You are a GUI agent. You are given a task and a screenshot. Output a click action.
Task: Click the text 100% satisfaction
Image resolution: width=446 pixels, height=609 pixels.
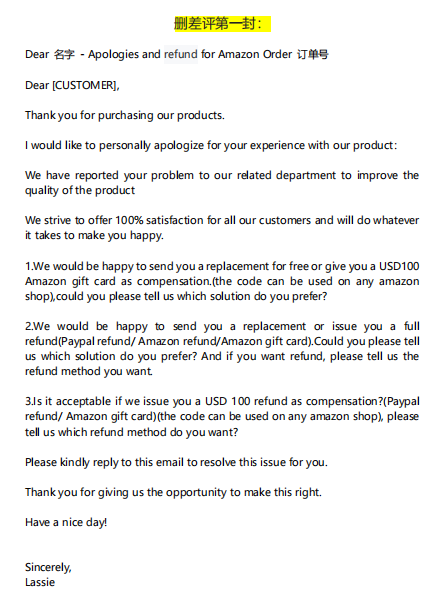pyautogui.click(x=159, y=220)
